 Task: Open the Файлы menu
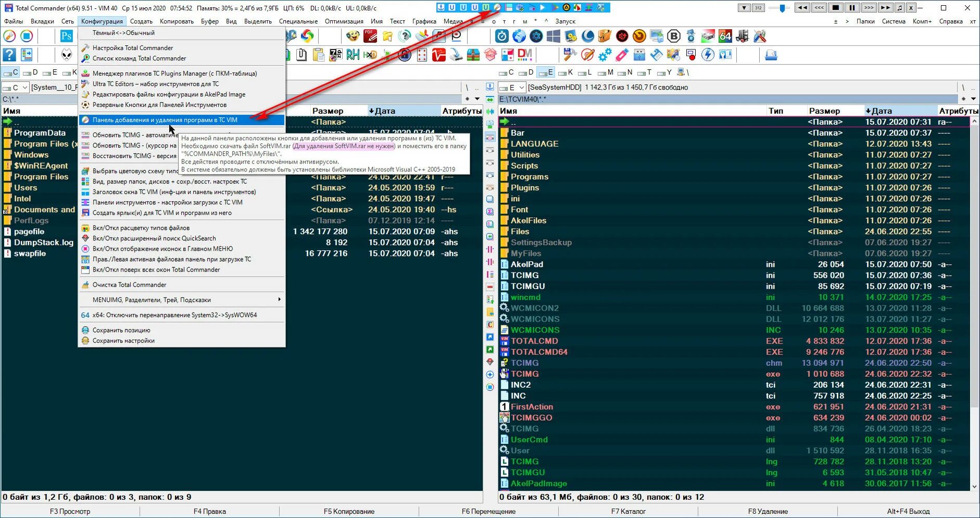[x=14, y=21]
